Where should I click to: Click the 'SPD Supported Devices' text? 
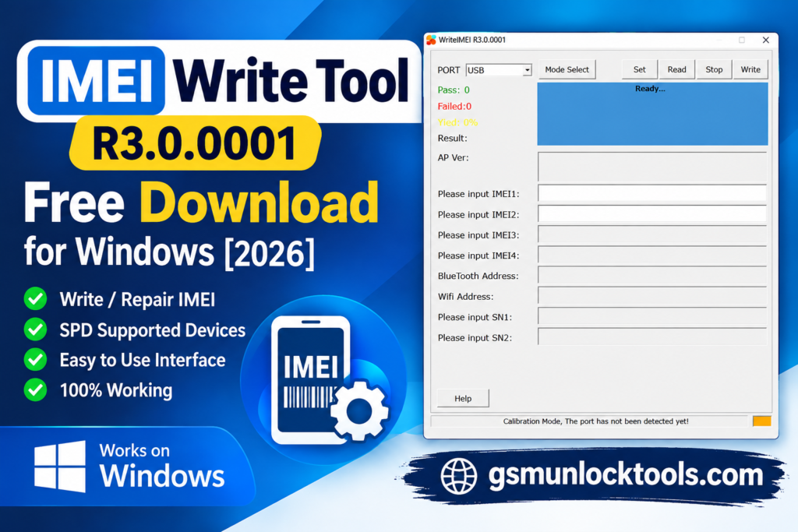click(152, 330)
